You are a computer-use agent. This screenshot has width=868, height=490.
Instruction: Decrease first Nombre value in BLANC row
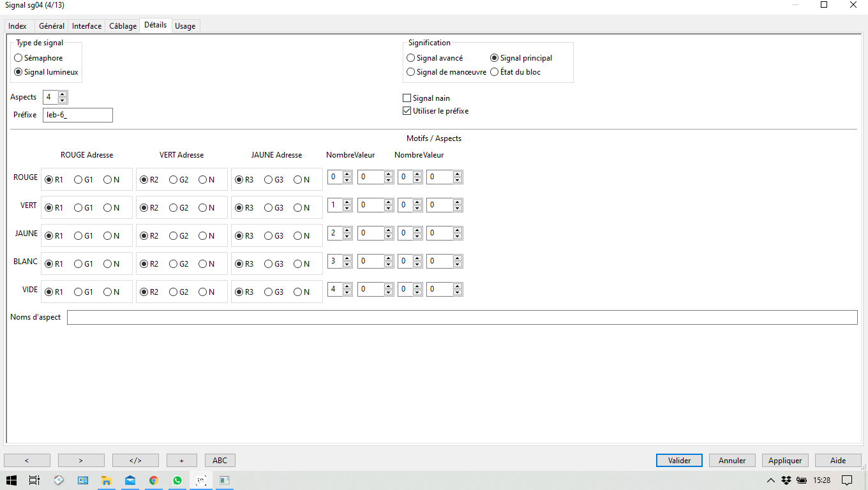click(x=347, y=265)
